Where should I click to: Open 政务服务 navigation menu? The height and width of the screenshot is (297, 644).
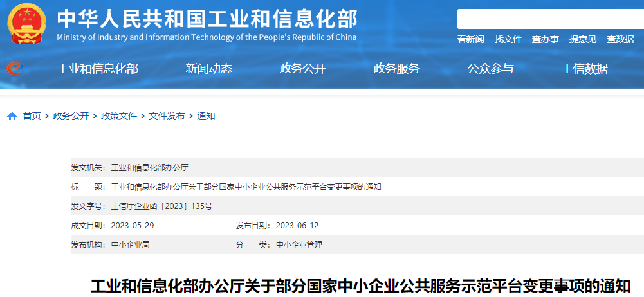tap(396, 69)
